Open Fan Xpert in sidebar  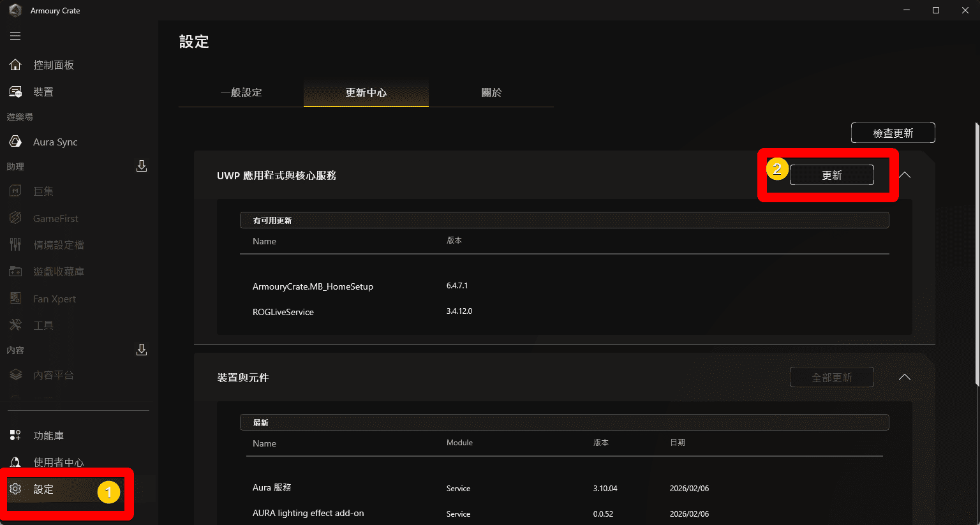[54, 299]
